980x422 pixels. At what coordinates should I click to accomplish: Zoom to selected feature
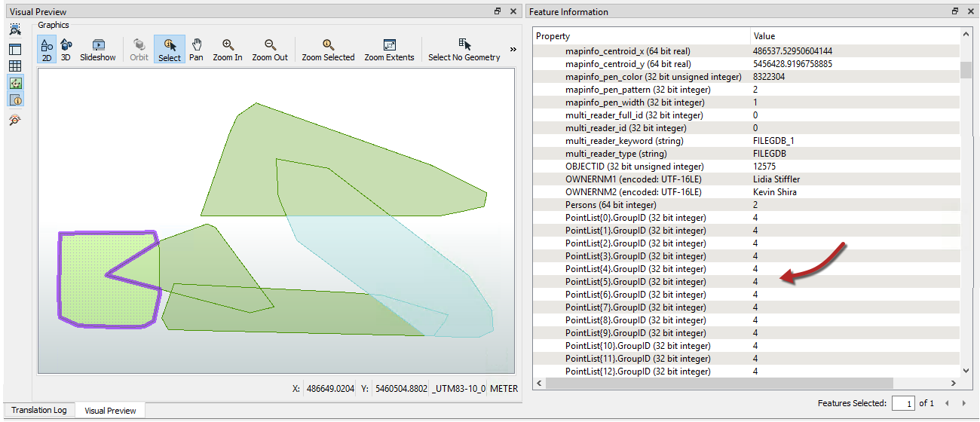[x=328, y=50]
